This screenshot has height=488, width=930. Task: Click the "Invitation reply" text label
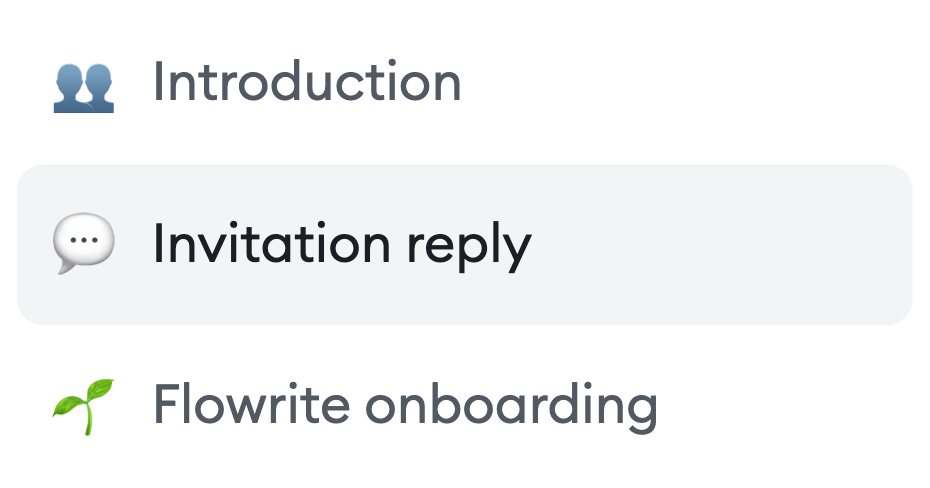coord(340,245)
